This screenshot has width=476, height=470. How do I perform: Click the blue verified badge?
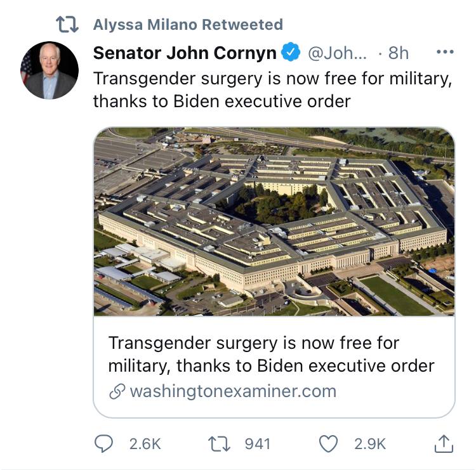(x=291, y=53)
